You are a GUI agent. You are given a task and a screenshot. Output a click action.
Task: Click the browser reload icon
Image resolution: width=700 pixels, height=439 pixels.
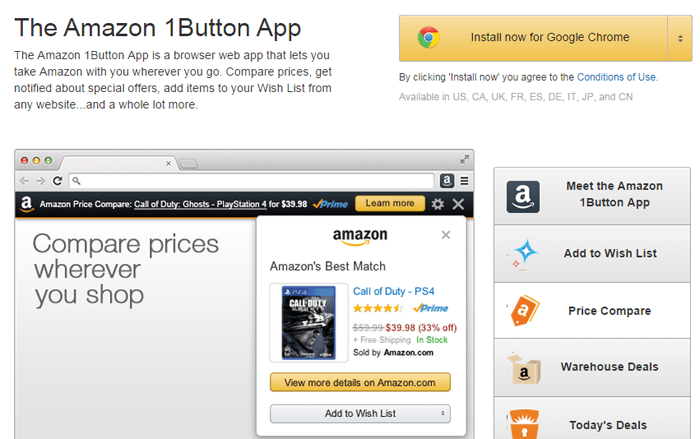coord(58,181)
